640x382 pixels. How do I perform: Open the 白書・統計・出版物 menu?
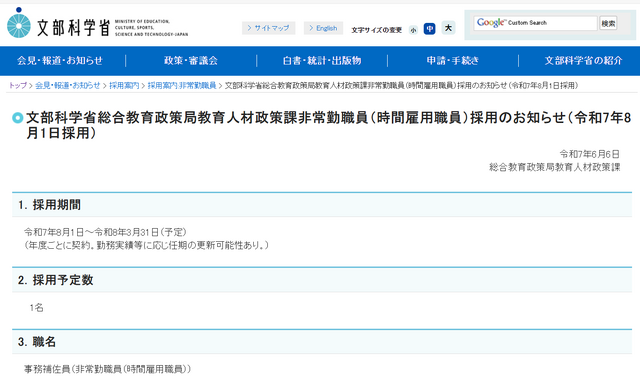[322, 61]
